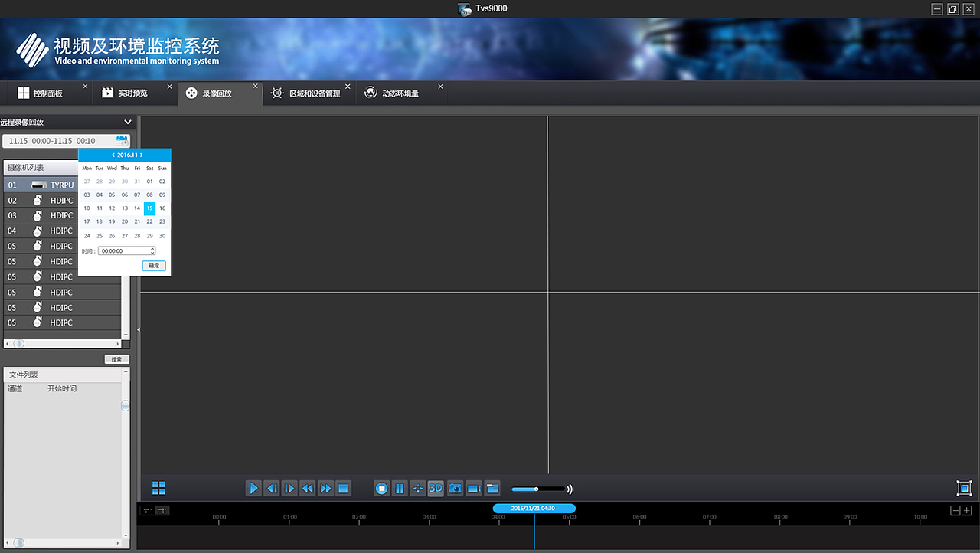Select day 08 in the calendar

click(x=149, y=195)
